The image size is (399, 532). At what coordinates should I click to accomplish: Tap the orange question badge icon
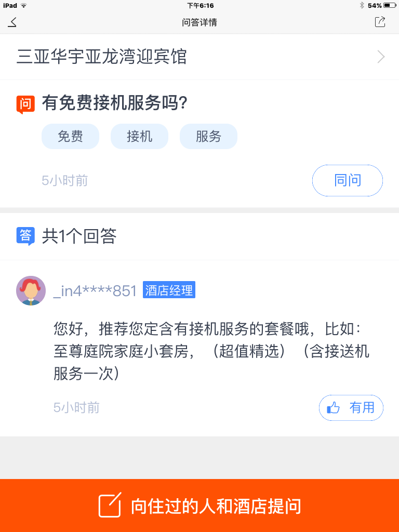(25, 104)
